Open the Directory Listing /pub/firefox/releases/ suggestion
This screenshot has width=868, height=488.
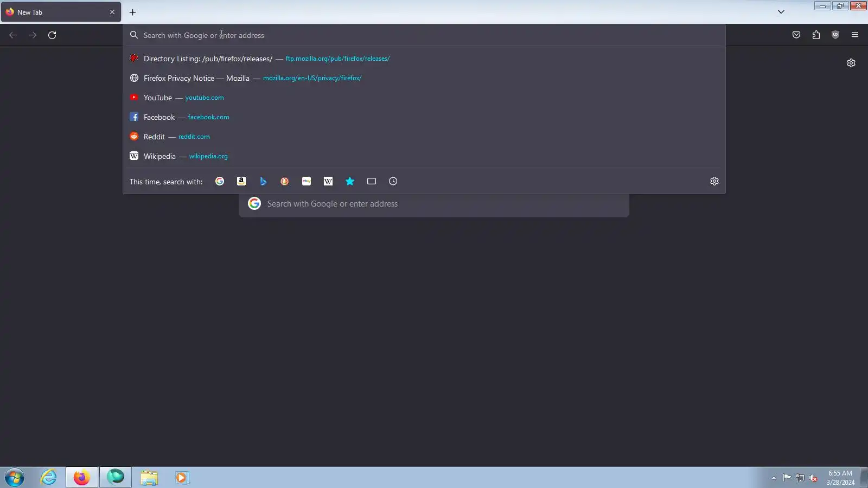pos(424,59)
